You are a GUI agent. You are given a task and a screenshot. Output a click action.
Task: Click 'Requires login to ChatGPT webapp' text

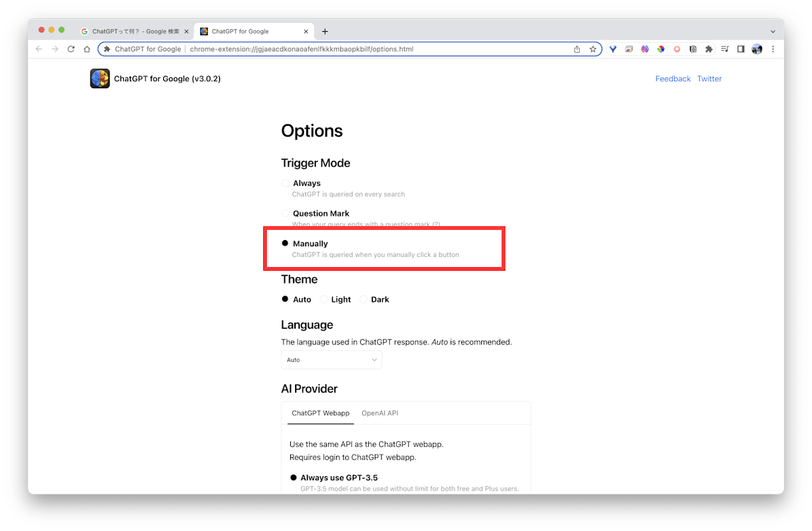click(x=353, y=457)
